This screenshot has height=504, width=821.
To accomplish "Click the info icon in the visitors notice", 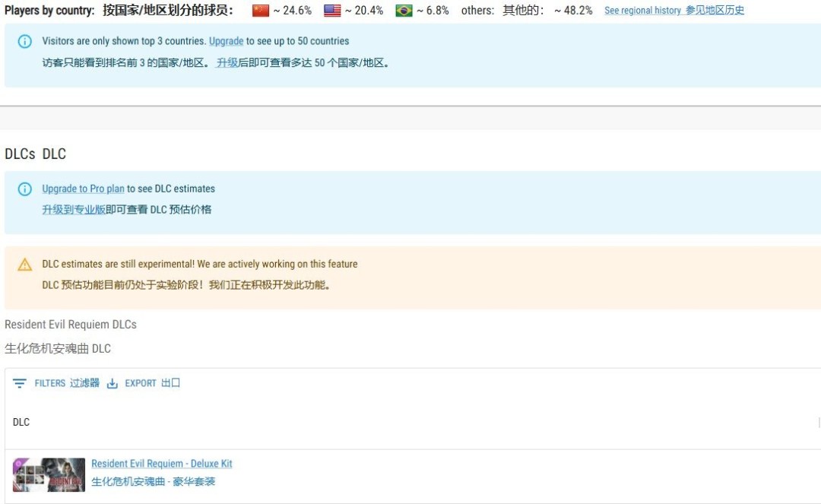I will (x=24, y=41).
